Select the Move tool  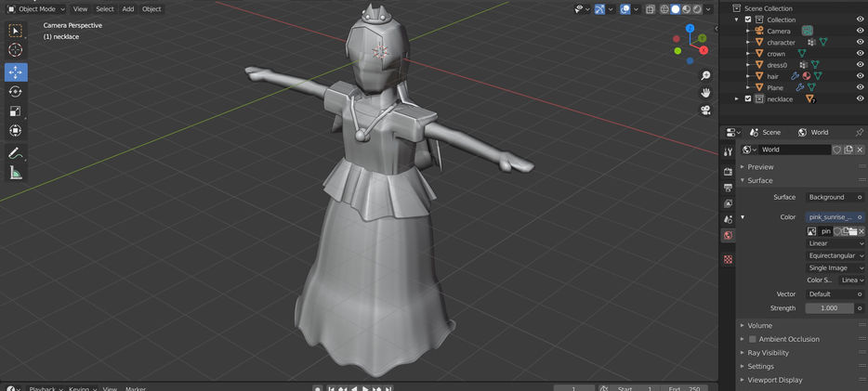(16, 72)
